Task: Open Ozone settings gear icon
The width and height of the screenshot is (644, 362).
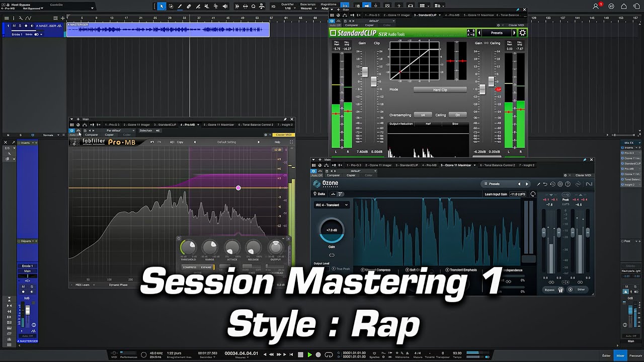Action: pos(560,184)
